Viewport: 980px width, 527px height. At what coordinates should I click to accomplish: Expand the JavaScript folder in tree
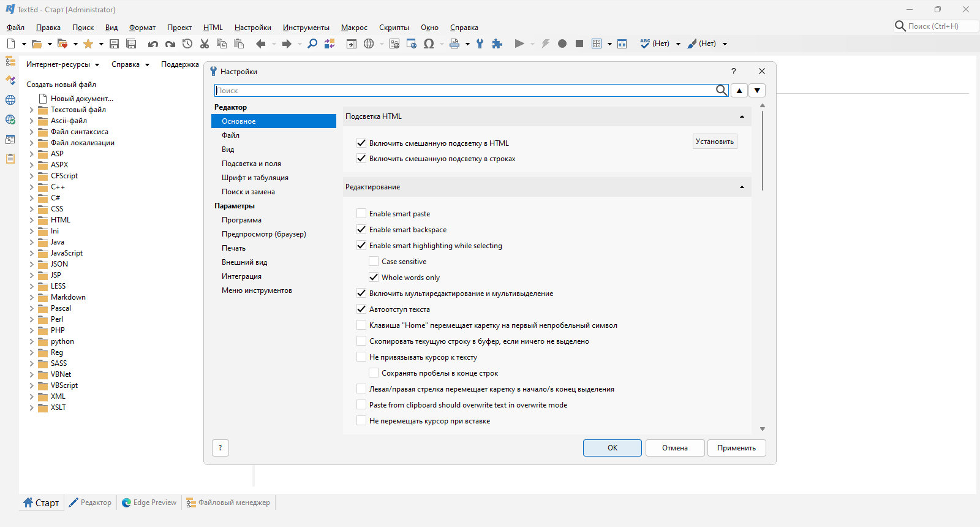coord(32,253)
